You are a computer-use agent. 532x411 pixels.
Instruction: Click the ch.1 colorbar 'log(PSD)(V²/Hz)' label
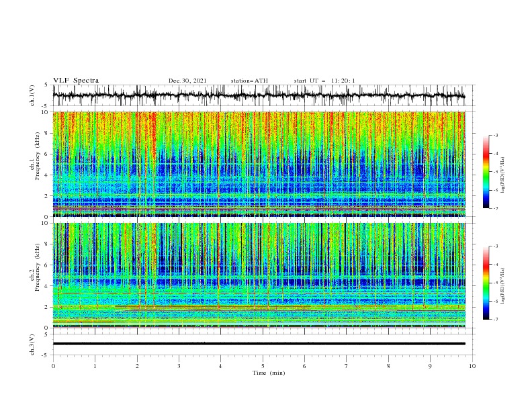point(502,175)
